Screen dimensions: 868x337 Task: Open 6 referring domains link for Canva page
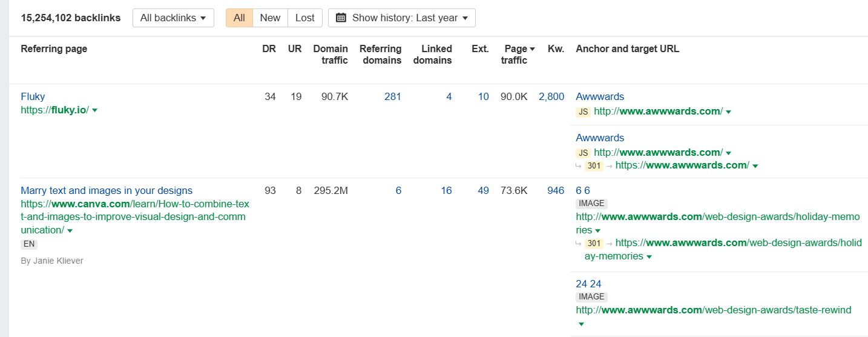coord(398,190)
